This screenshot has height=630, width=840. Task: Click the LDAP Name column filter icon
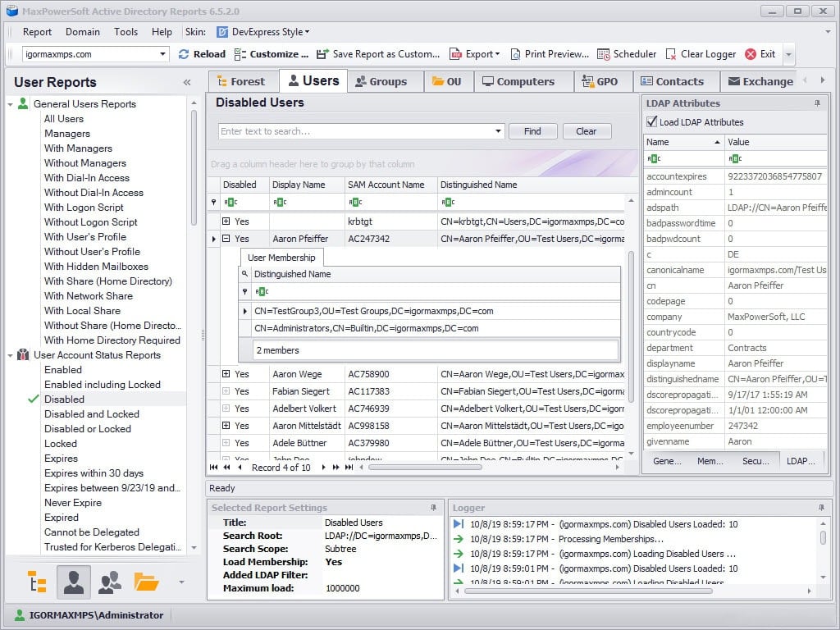tap(654, 158)
